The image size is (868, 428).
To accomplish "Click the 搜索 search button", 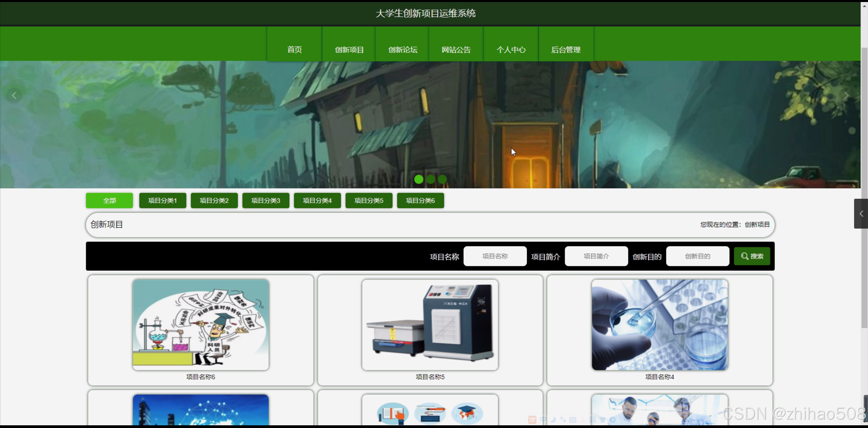I will [x=752, y=256].
